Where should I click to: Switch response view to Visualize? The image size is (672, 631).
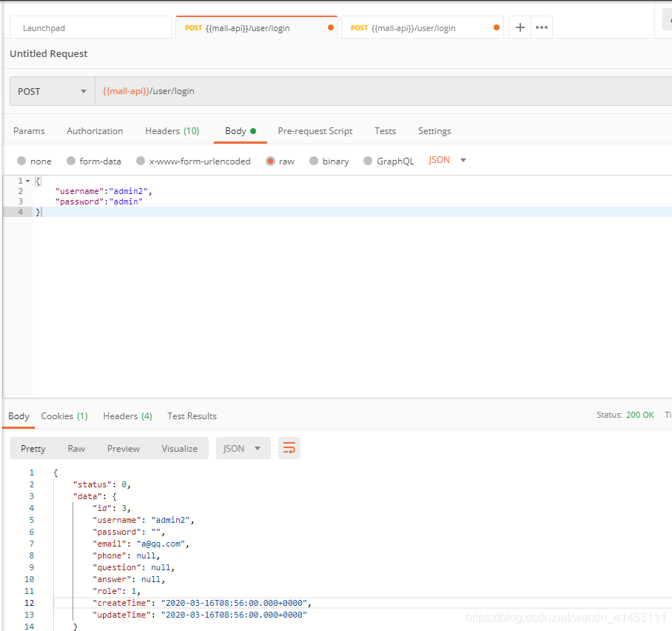pyautogui.click(x=180, y=449)
